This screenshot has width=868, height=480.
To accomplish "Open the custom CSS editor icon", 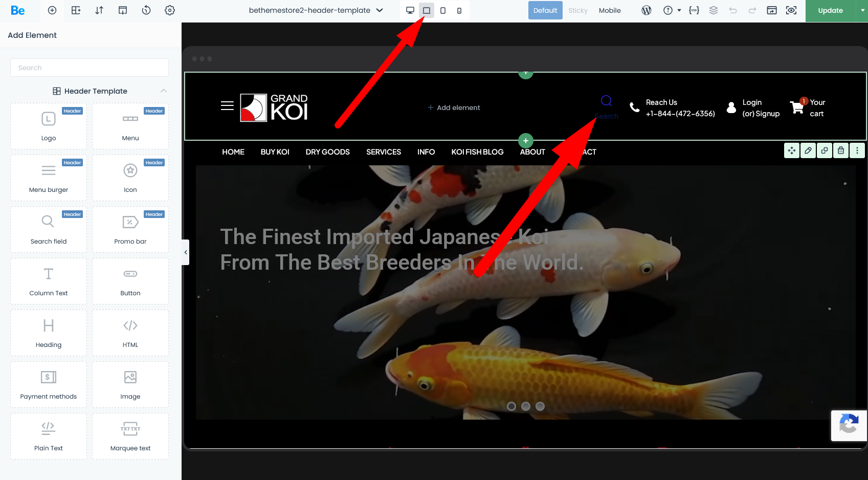I will tap(694, 10).
